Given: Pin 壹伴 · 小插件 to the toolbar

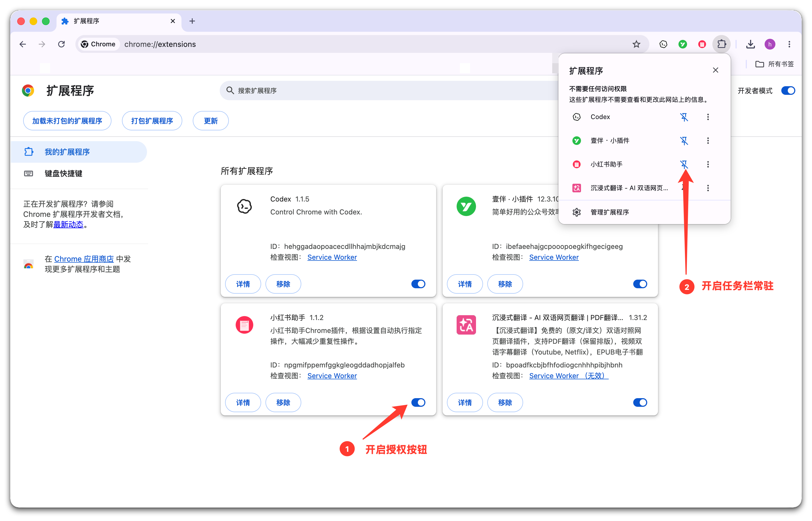Looking at the screenshot, I should [x=684, y=141].
